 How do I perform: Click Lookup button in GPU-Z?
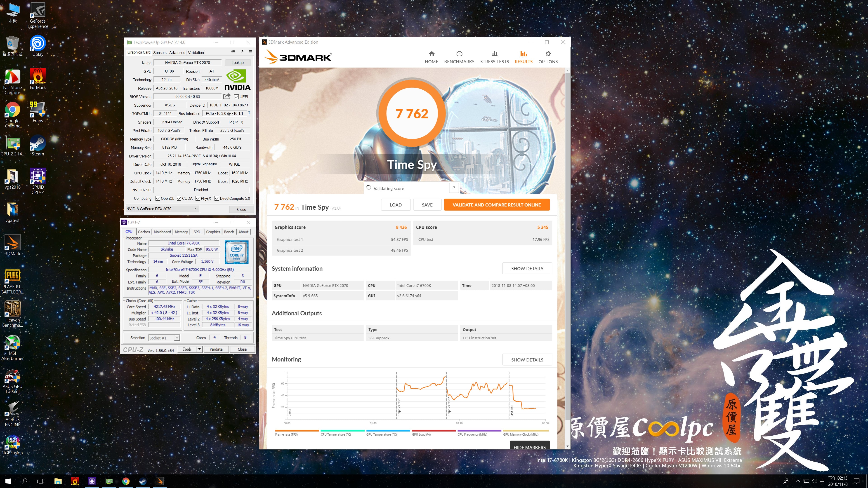point(238,63)
